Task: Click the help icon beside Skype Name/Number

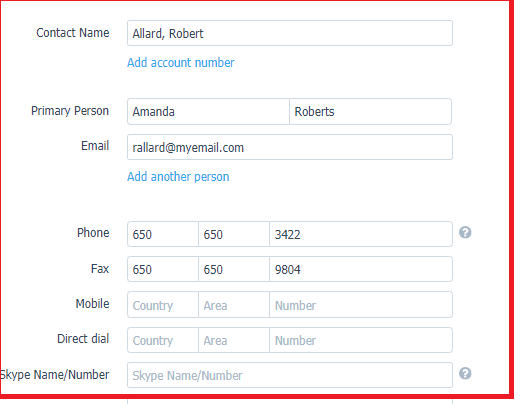Action: pos(465,373)
